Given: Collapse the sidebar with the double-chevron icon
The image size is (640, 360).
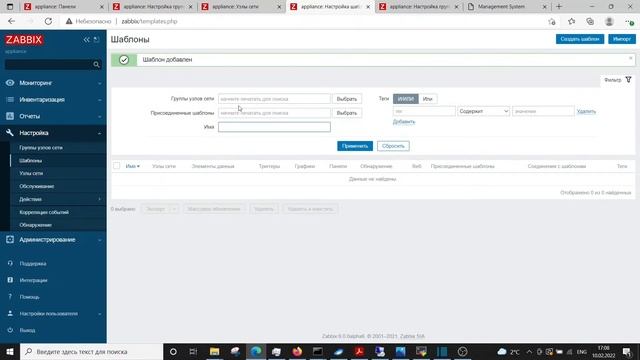Looking at the screenshot, I should (x=87, y=40).
